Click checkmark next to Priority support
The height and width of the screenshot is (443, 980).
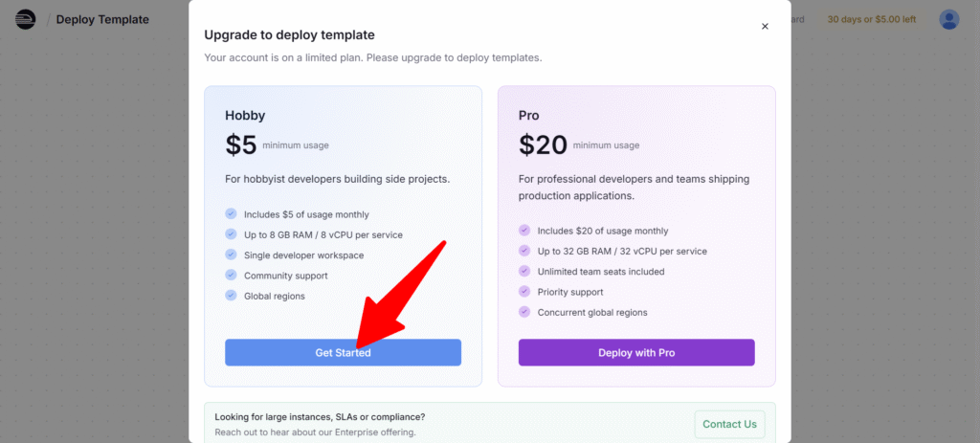[525, 291]
